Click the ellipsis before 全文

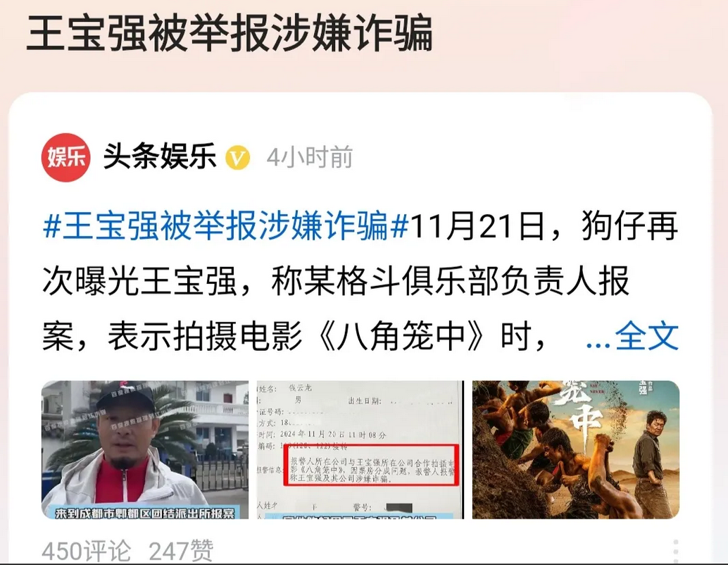[x=598, y=344]
